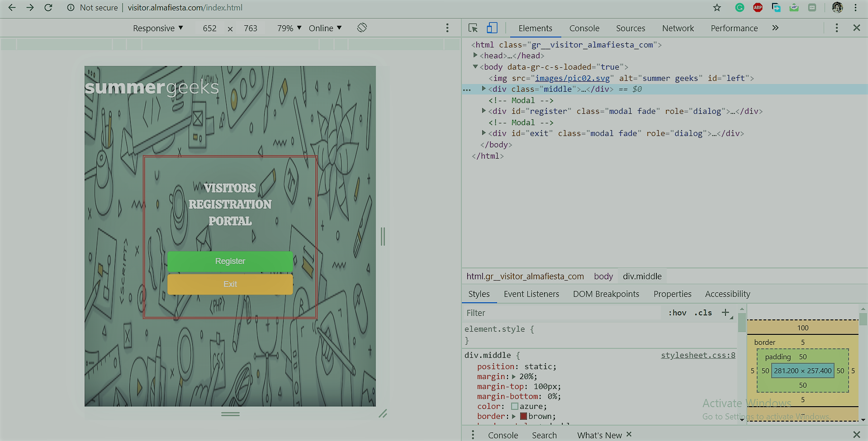Click the rotate viewport icon
Viewport: 868px width, 441px height.
(362, 28)
